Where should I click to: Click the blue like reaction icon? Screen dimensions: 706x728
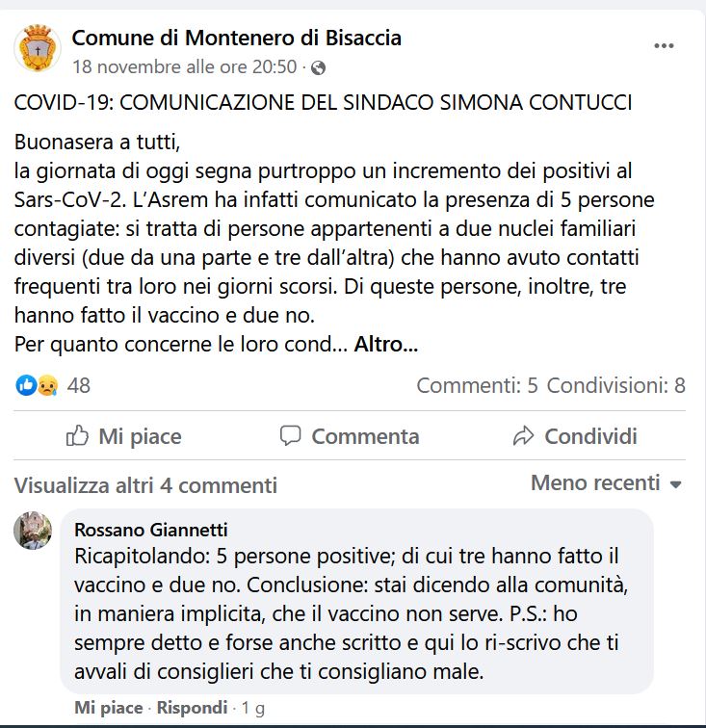(26, 385)
